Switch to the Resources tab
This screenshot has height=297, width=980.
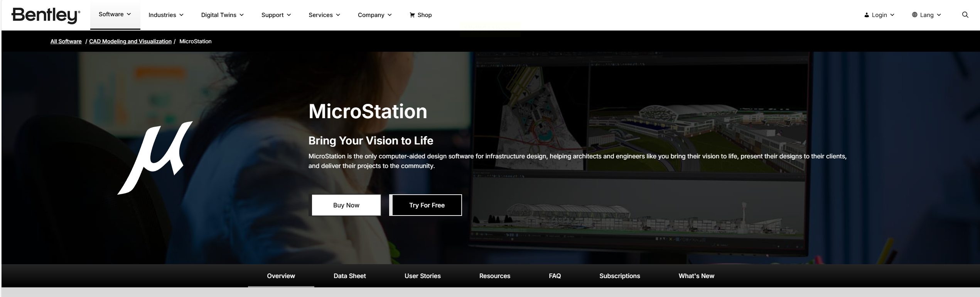coord(495,276)
